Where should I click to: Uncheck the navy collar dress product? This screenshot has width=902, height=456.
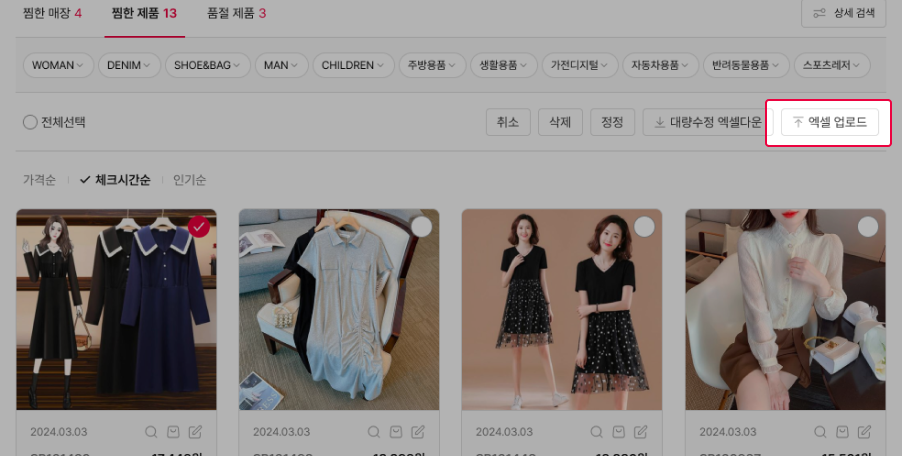[x=198, y=227]
